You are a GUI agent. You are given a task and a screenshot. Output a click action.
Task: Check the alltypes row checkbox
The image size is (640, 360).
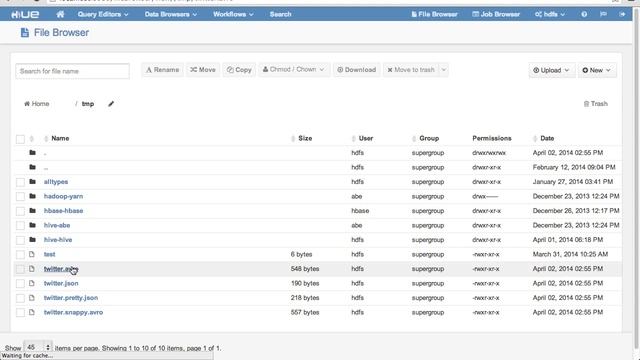(x=20, y=182)
